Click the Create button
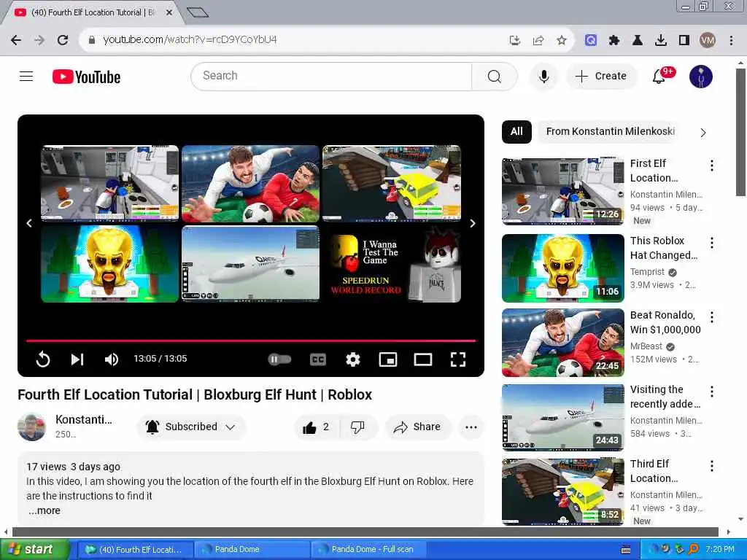The height and width of the screenshot is (560, 747). 601,76
